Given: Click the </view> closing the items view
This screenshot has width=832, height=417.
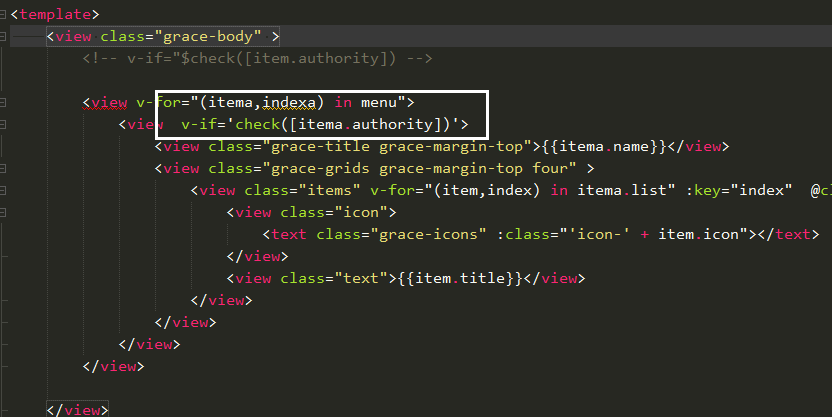Looking at the screenshot, I should click(221, 301).
